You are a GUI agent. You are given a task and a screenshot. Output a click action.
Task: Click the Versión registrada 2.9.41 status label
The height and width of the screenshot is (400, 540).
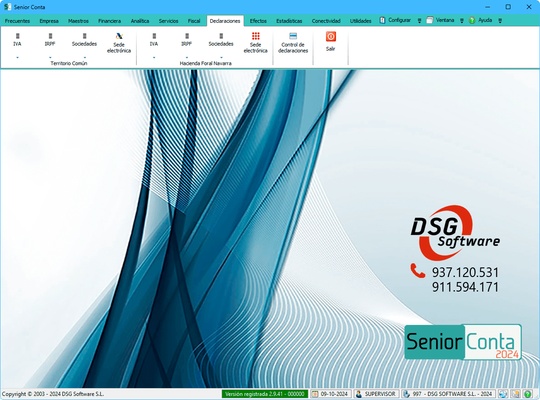click(264, 394)
